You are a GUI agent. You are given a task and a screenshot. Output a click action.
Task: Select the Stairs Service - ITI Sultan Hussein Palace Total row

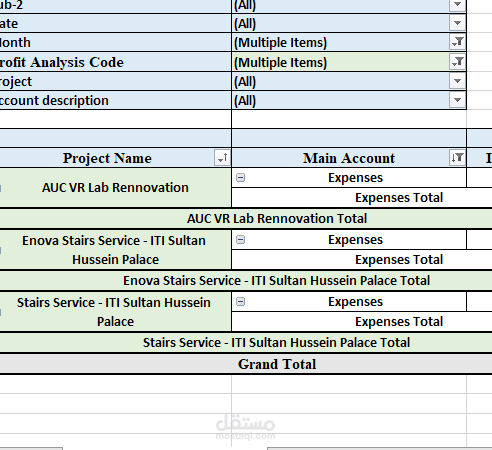tap(246, 343)
